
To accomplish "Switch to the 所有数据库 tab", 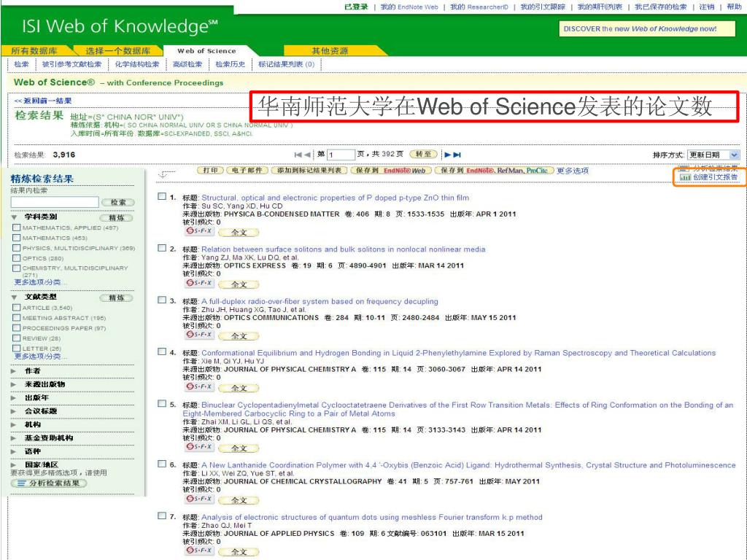I will (35, 51).
